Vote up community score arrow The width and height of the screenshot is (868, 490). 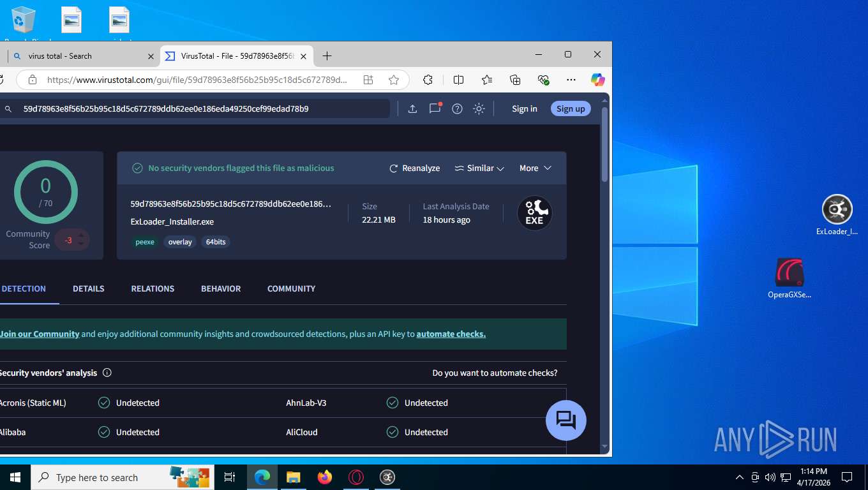(80, 236)
